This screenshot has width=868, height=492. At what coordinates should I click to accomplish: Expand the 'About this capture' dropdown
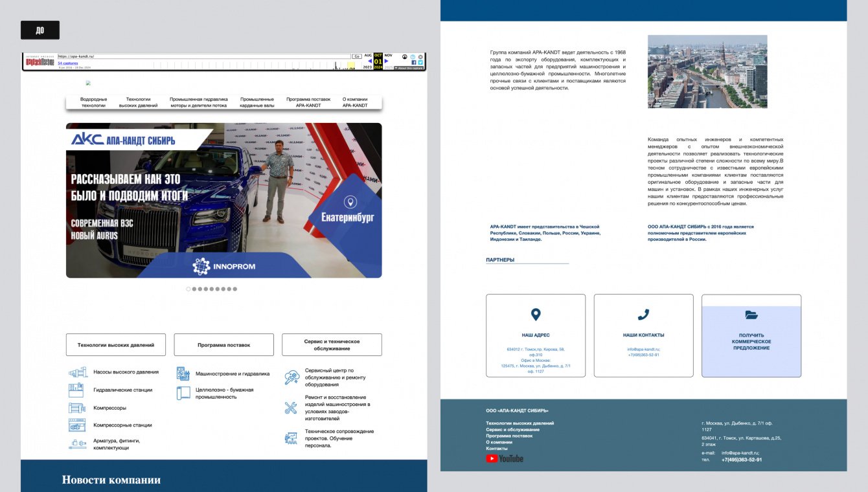[409, 68]
